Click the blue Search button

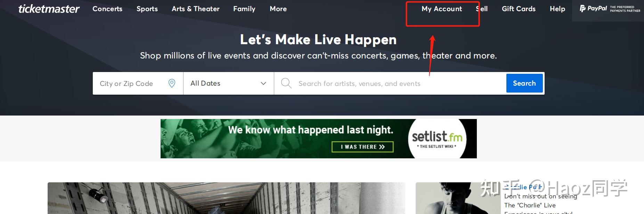524,83
